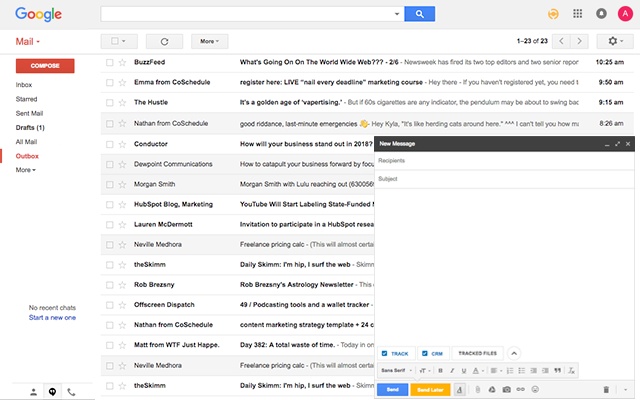Star the Conductor email
This screenshot has height=400, width=640.
pos(122,144)
